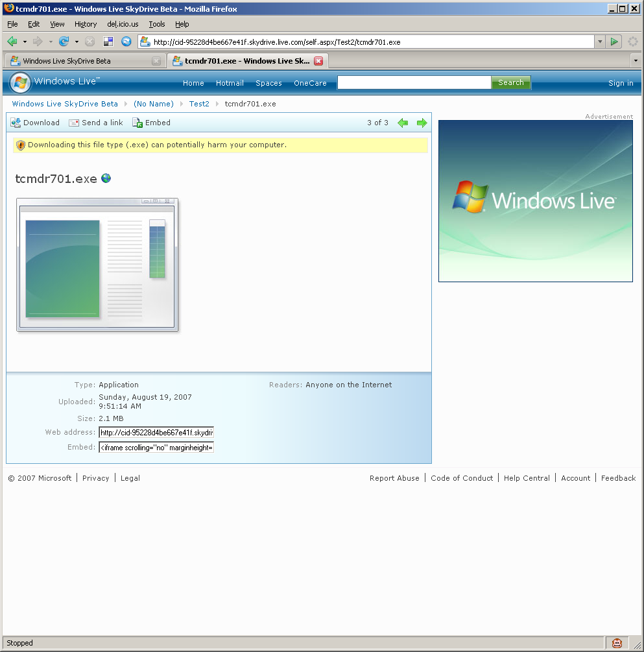Image resolution: width=644 pixels, height=652 pixels.
Task: Open the Back button history dropdown arrow
Action: (25, 42)
